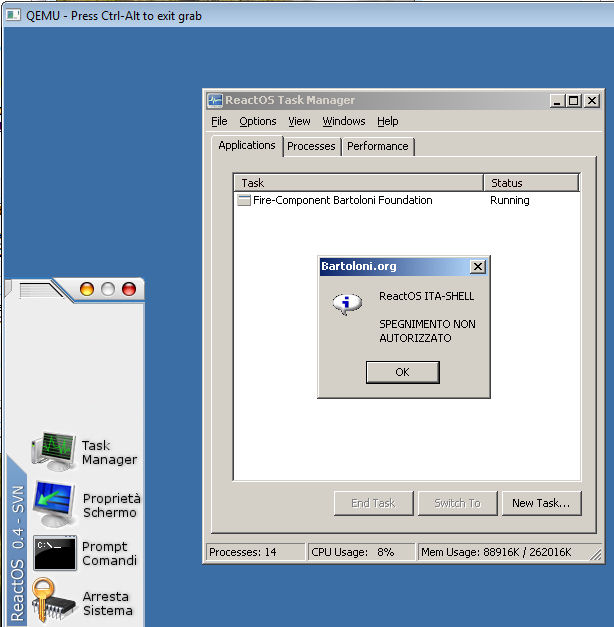Click the Switch To button
The image size is (614, 627).
point(457,503)
